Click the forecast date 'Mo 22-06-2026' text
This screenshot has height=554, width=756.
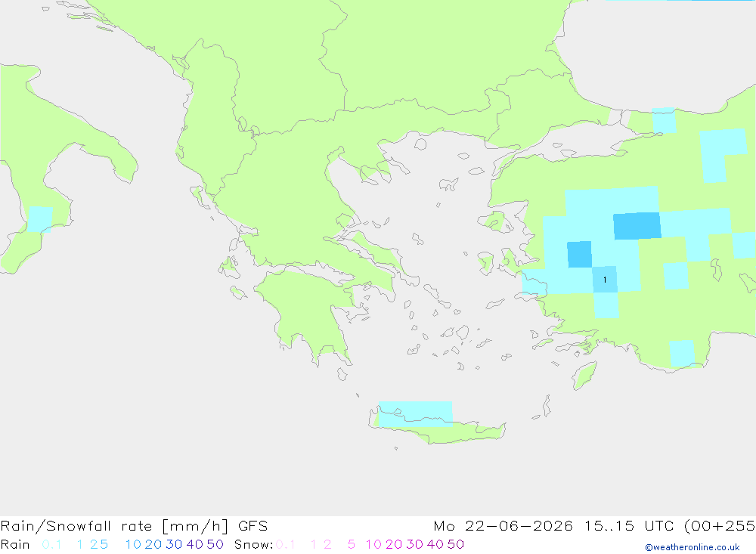point(503,526)
